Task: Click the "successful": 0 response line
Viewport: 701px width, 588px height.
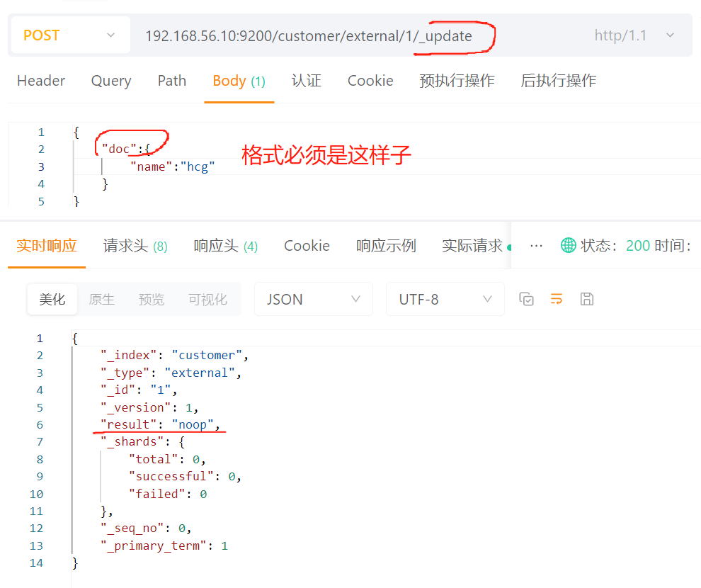Action: point(185,476)
